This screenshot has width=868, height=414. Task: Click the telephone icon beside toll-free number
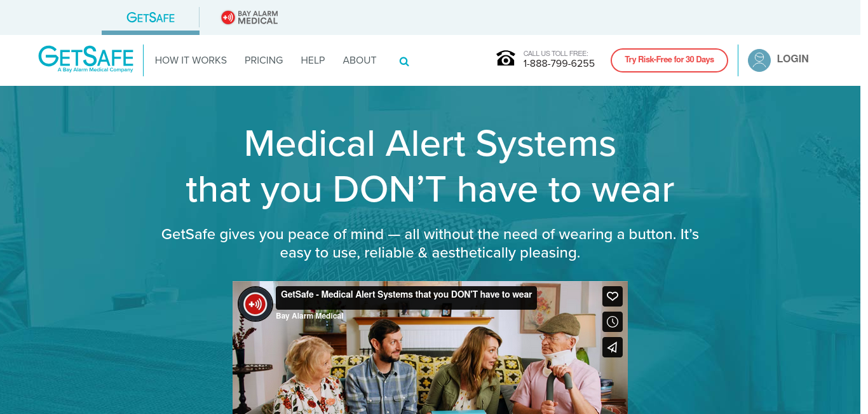(506, 59)
